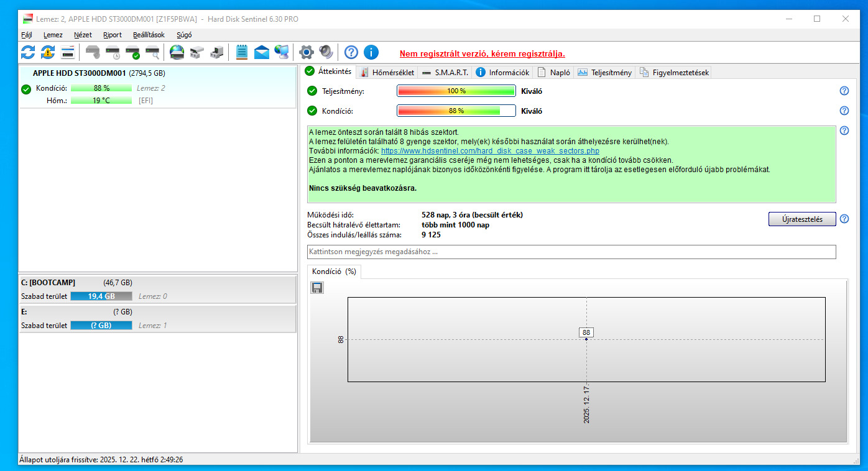Screen dimensions: 868x471
Task: Open the S.M.A.R.T. tab
Action: 445,72
